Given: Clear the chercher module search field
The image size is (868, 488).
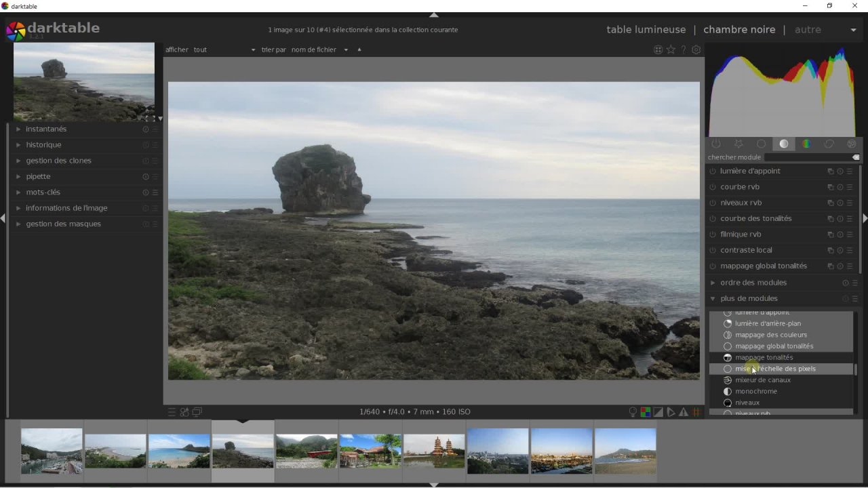Looking at the screenshot, I should (x=856, y=157).
